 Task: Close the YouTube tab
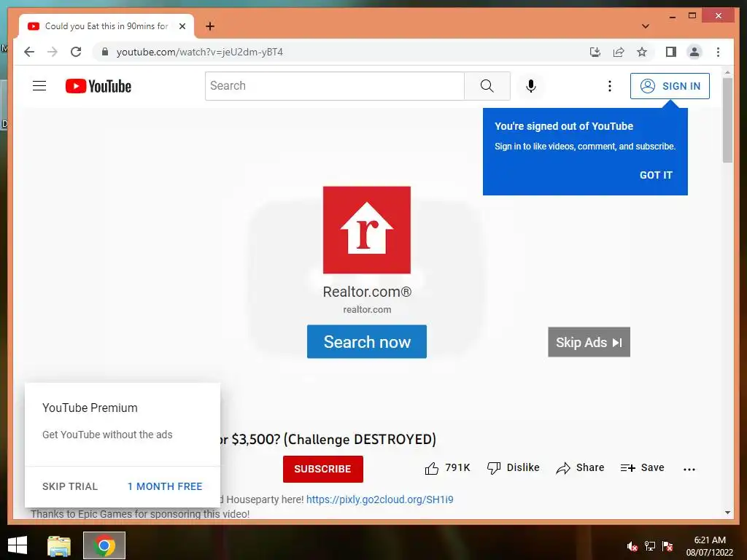click(182, 26)
